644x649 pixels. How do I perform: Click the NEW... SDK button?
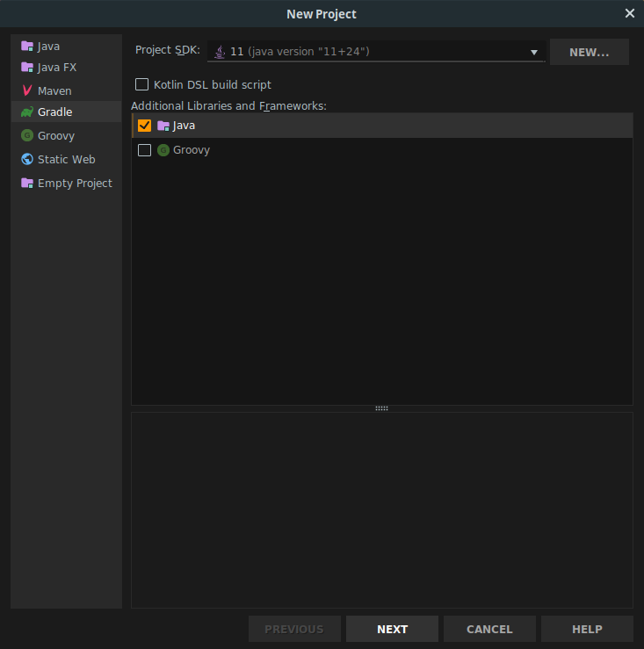[x=589, y=52]
